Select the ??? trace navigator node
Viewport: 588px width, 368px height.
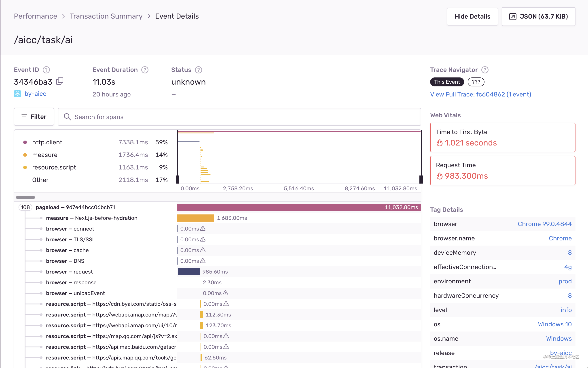[476, 82]
